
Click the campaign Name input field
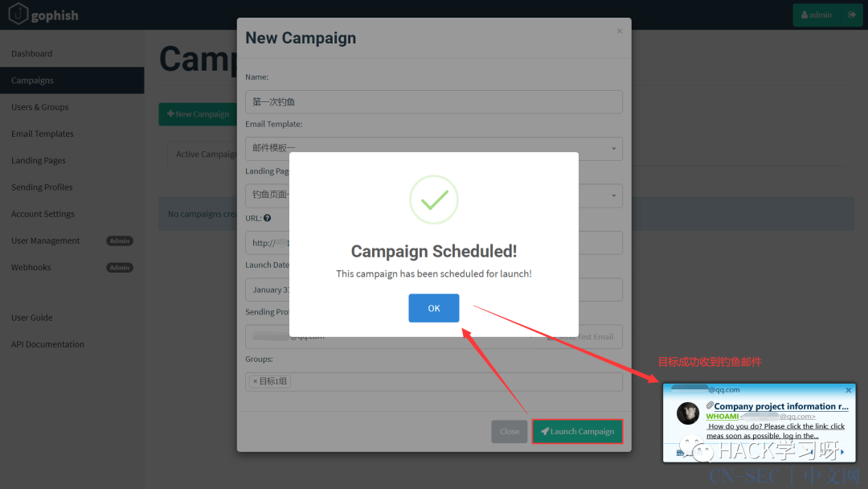(x=434, y=102)
